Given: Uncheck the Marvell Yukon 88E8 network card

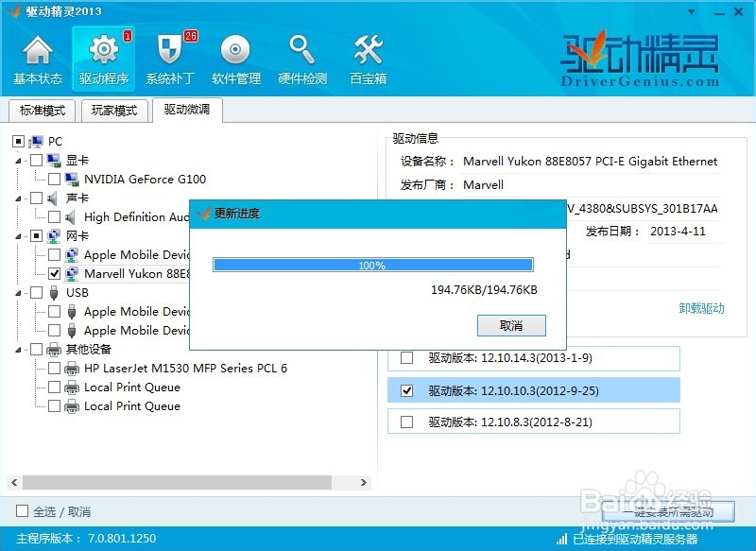Looking at the screenshot, I should 56,273.
